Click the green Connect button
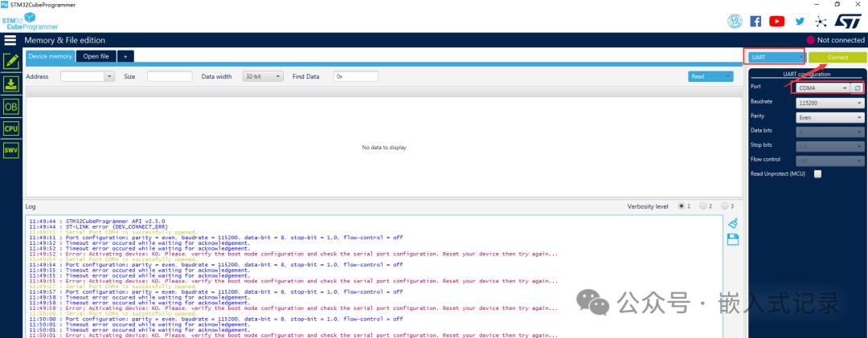 tap(837, 58)
